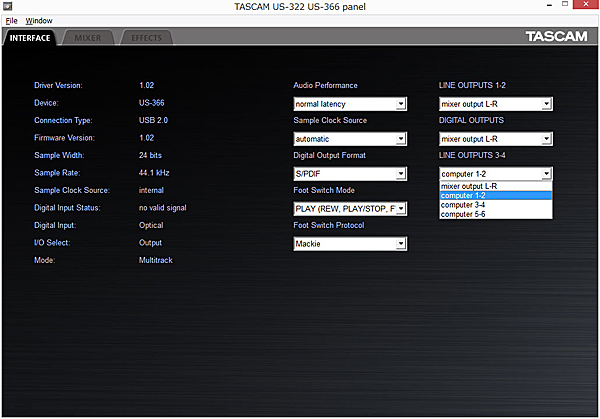This screenshot has width=600, height=419.
Task: Click the Foot Switch Protocol label
Action: (329, 225)
